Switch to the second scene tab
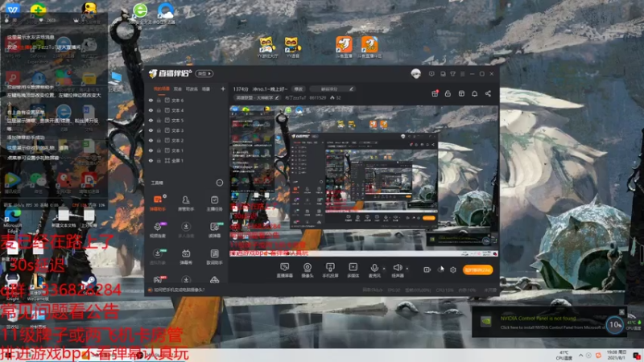The image size is (644, 362). tap(177, 88)
